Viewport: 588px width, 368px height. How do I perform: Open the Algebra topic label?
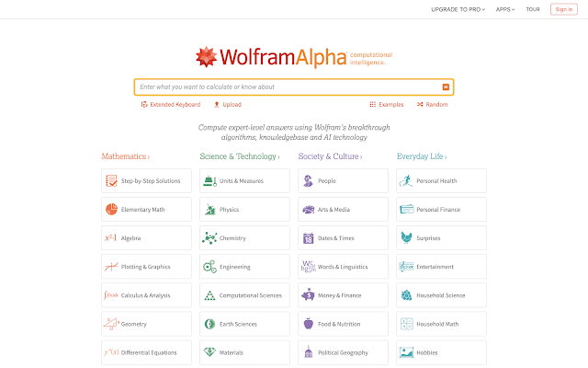click(130, 238)
